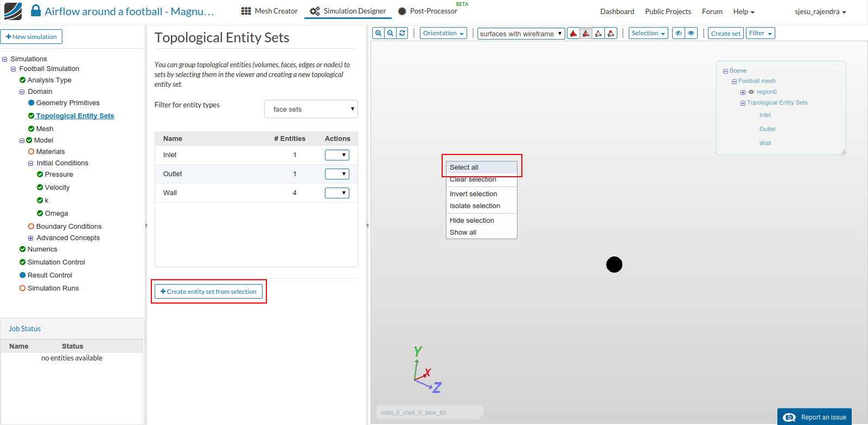Choose Show all from context menu
Screen dimensions: 868x425
coord(482,233)
